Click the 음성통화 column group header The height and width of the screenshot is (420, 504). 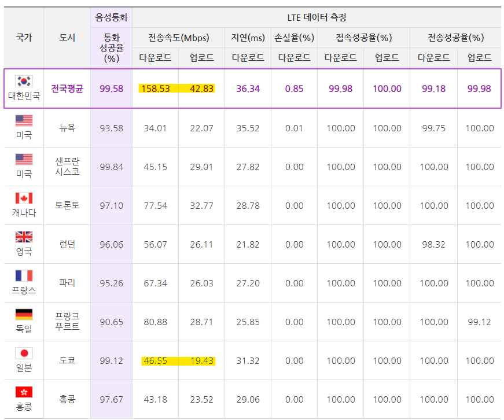tap(112, 17)
